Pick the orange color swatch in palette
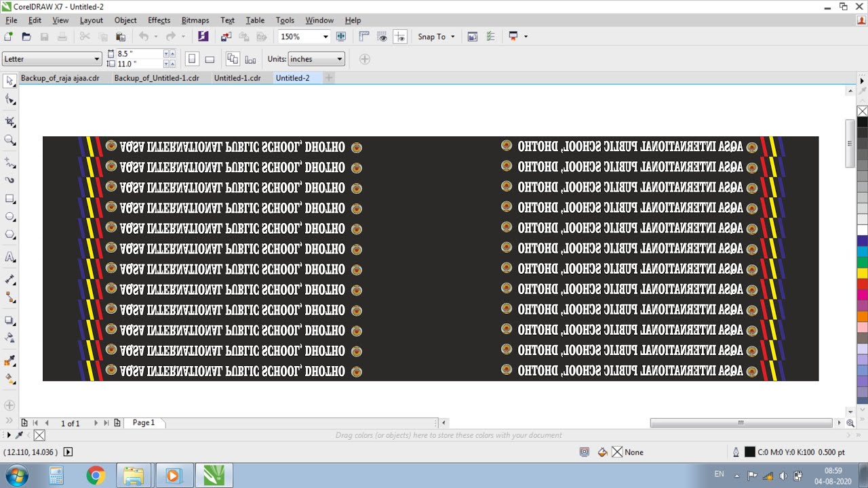This screenshot has height=488, width=868. pos(862,316)
